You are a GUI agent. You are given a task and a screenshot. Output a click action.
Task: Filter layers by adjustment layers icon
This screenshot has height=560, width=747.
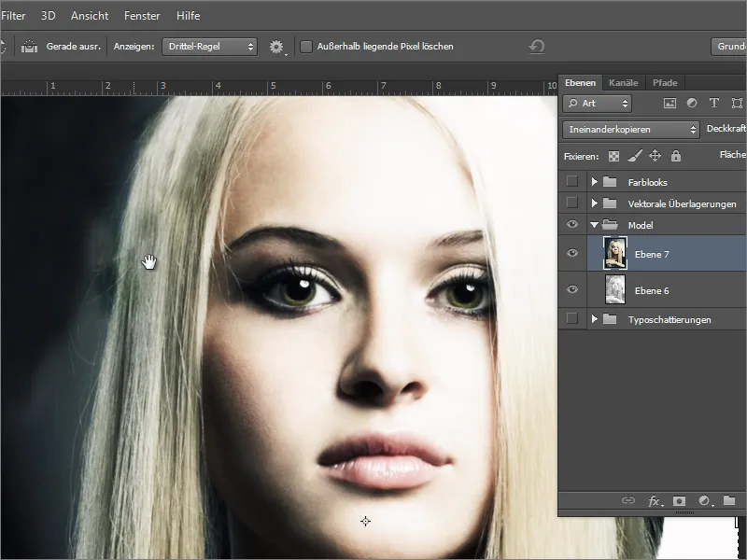point(692,103)
